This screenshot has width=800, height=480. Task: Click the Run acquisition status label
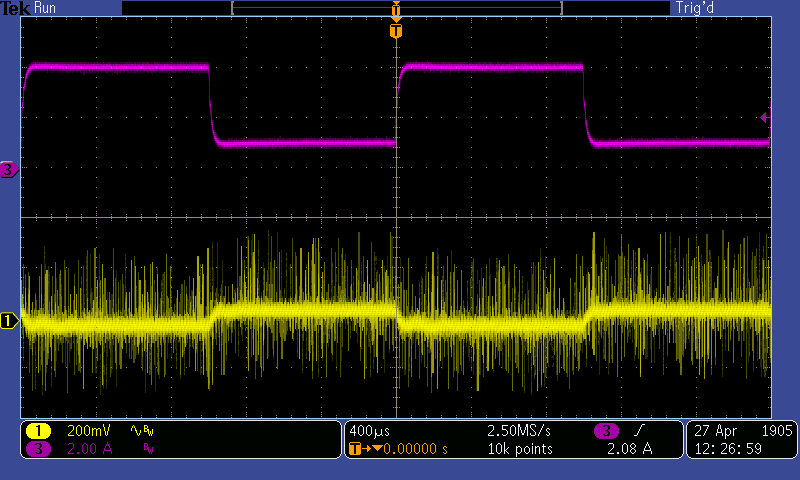(x=45, y=8)
